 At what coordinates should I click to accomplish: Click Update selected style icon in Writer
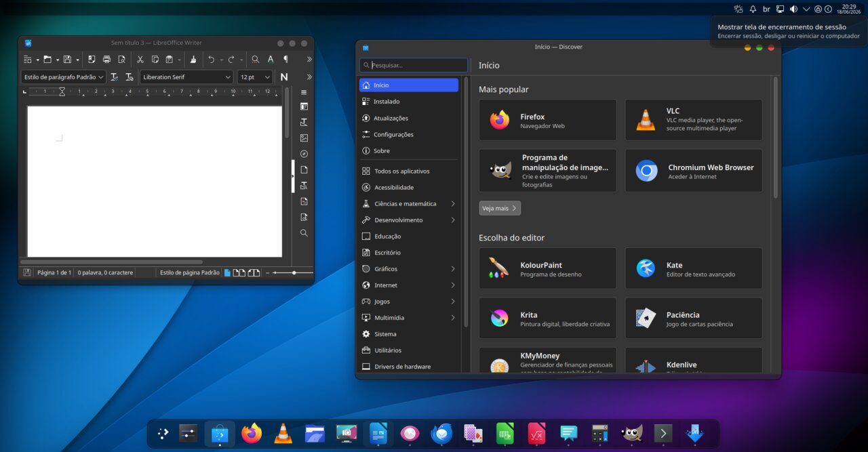click(115, 77)
